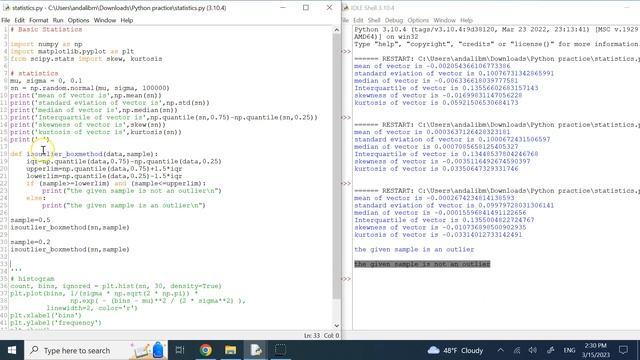Image resolution: width=640 pixels, height=360 pixels.
Task: Open the volume tray icon
Action: pos(533,350)
